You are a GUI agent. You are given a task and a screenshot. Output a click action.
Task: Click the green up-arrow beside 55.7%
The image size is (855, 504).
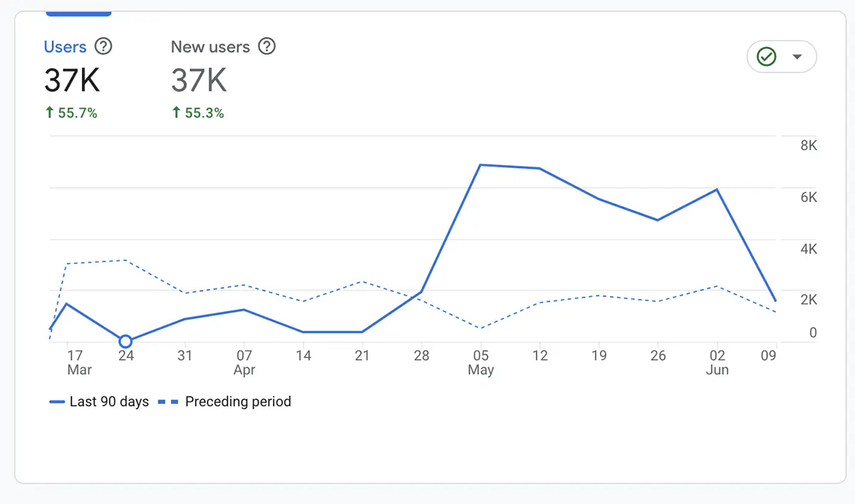pos(49,112)
